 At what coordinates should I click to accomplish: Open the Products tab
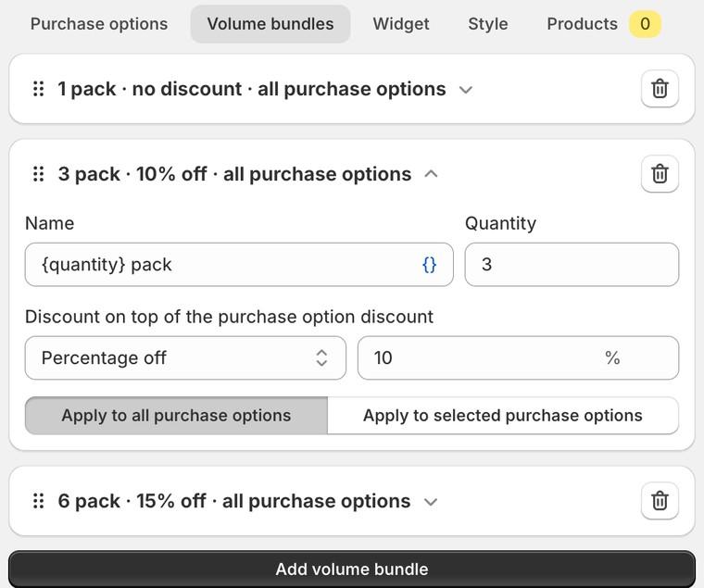[603, 24]
